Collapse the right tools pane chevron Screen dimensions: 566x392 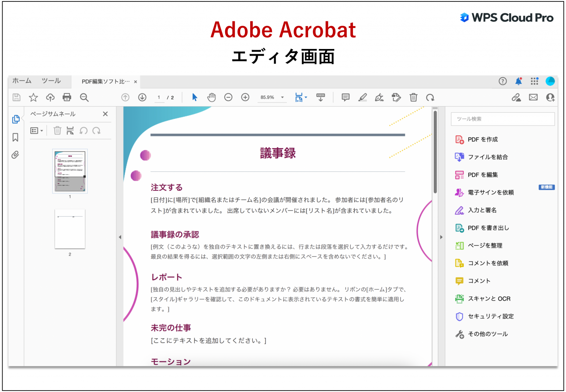(441, 237)
